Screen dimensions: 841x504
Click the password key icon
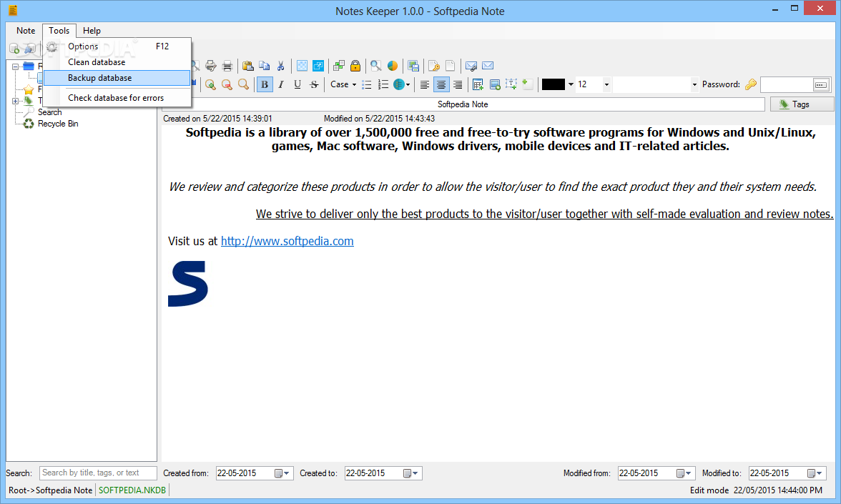click(x=751, y=84)
